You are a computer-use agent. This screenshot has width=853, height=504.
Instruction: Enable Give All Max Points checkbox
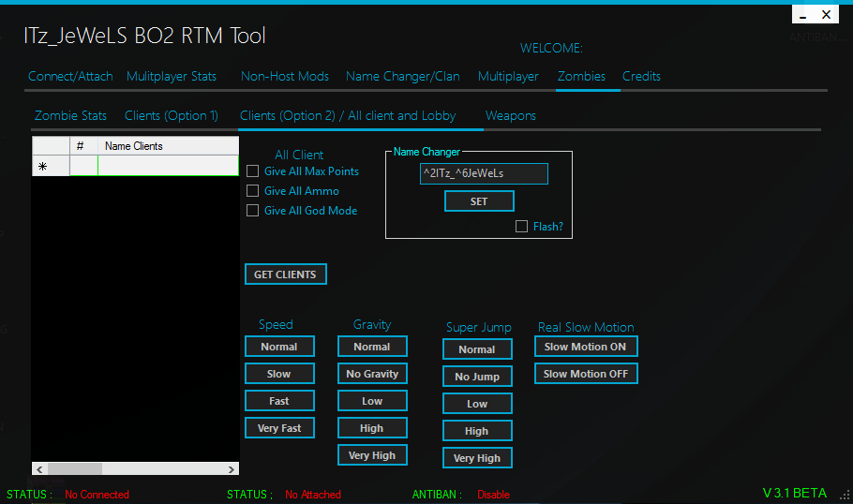(x=252, y=171)
